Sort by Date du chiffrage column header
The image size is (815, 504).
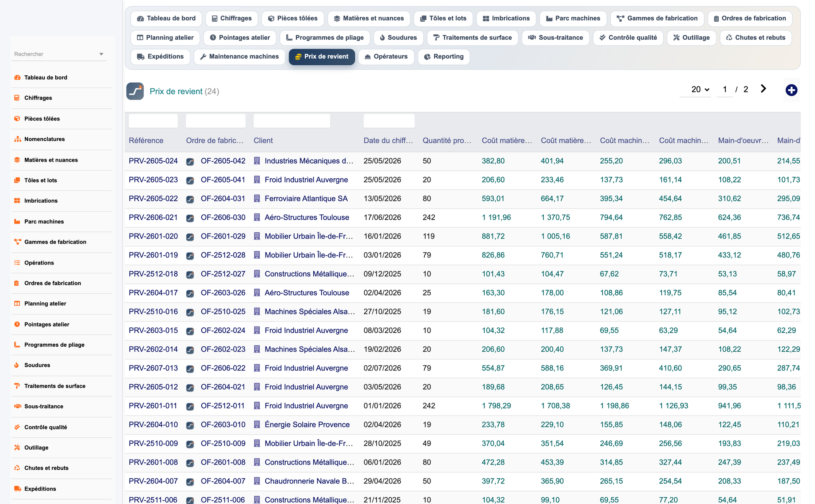pos(388,141)
